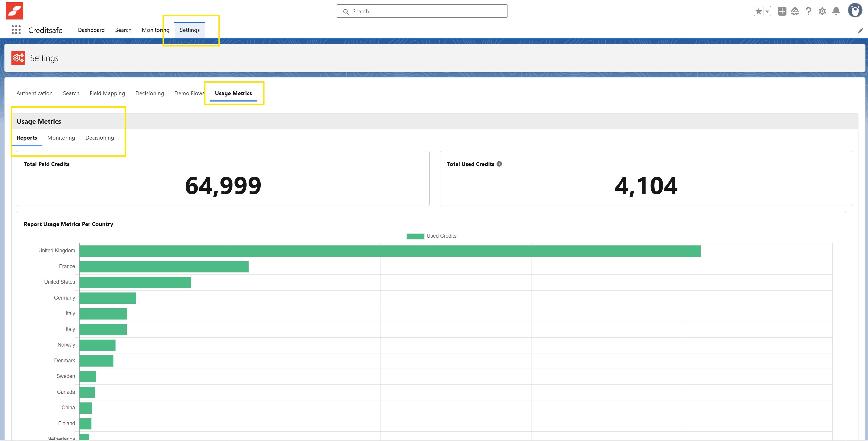The width and height of the screenshot is (868, 441).
Task: Open the setup gear icon
Action: (x=822, y=11)
